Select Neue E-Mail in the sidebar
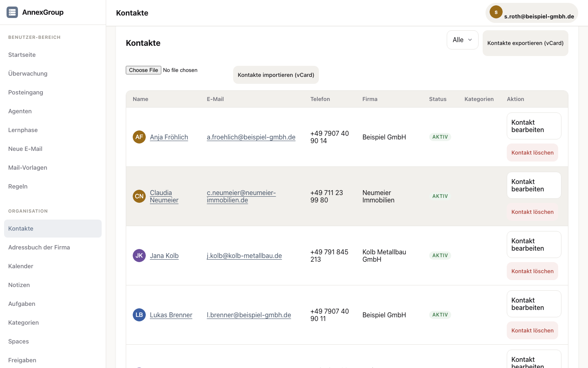The image size is (588, 368). [53, 149]
